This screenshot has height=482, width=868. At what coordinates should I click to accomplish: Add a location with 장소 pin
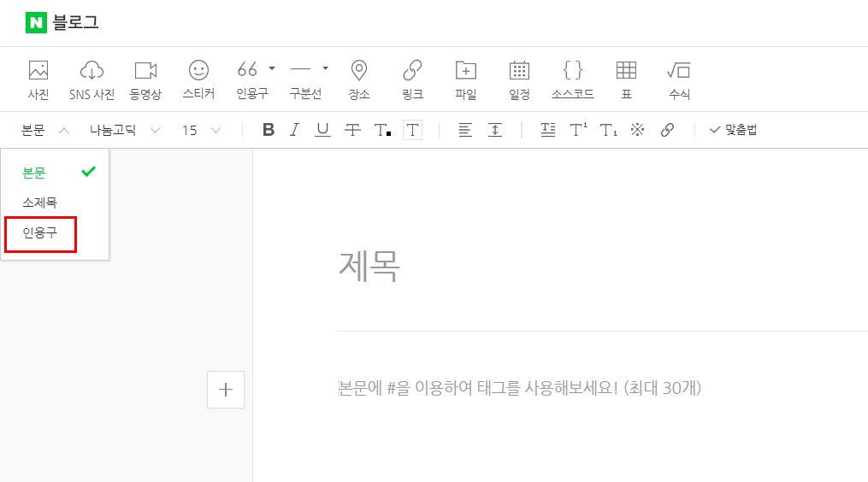tap(359, 79)
